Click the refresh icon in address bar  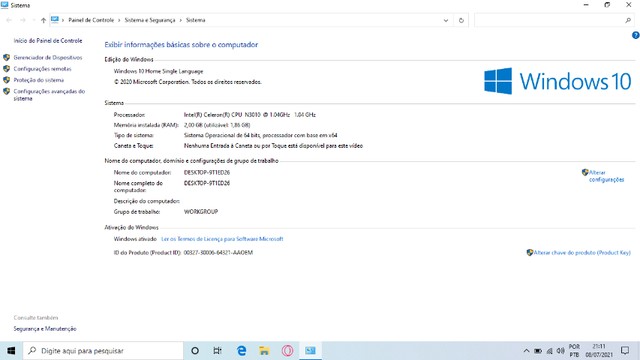click(461, 20)
